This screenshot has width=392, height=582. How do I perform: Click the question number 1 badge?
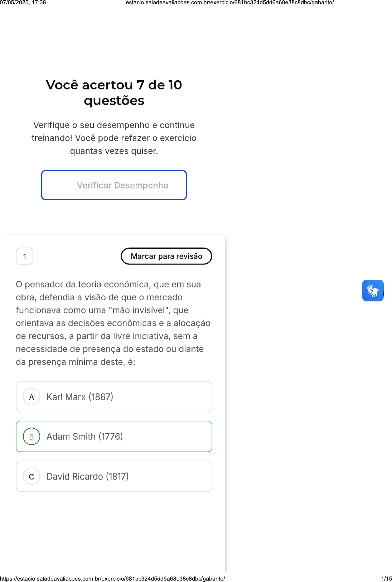click(x=25, y=256)
